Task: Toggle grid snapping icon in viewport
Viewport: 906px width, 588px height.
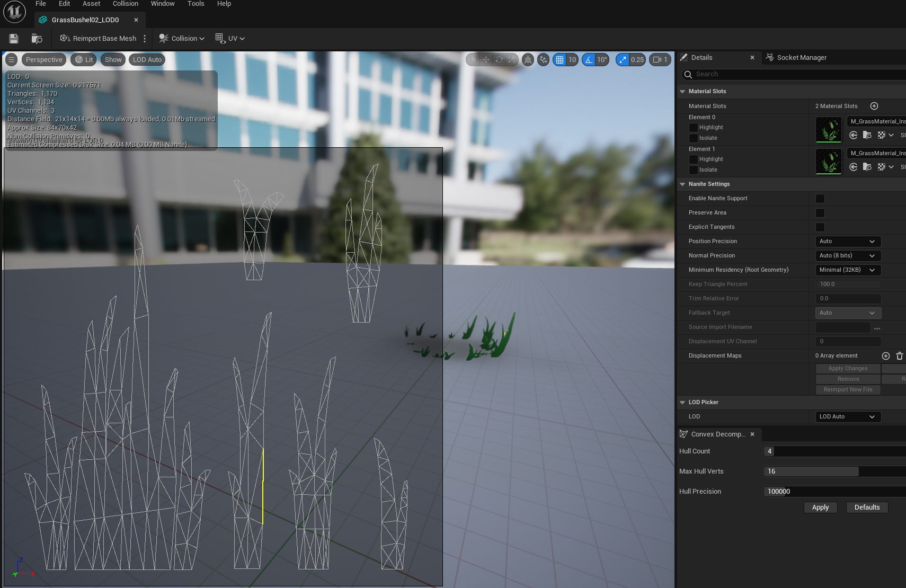Action: point(559,60)
